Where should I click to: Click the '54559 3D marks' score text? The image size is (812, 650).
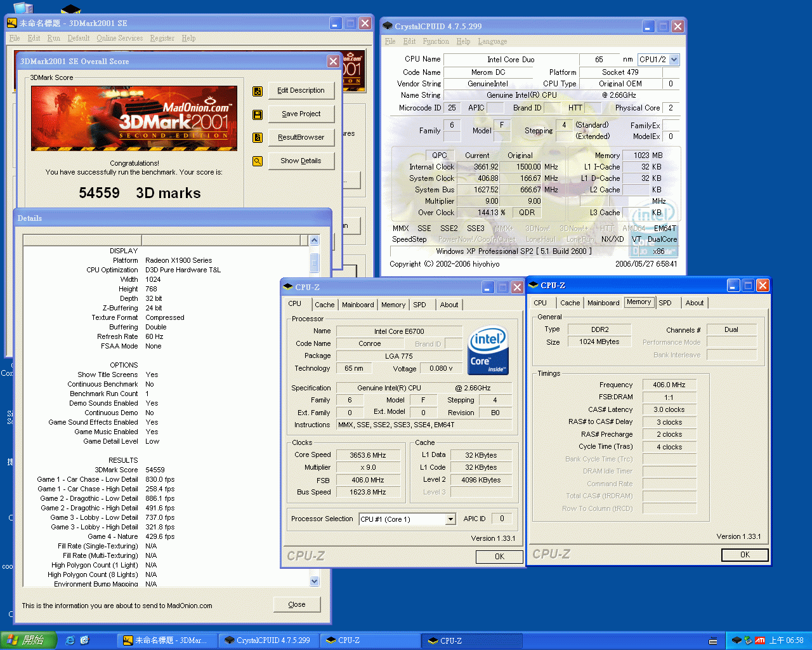coord(140,193)
